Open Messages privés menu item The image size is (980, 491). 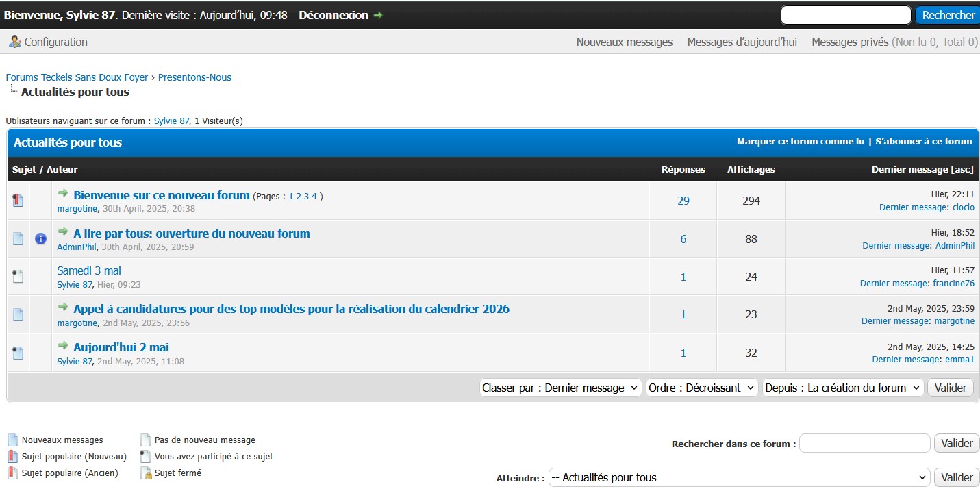tap(850, 42)
